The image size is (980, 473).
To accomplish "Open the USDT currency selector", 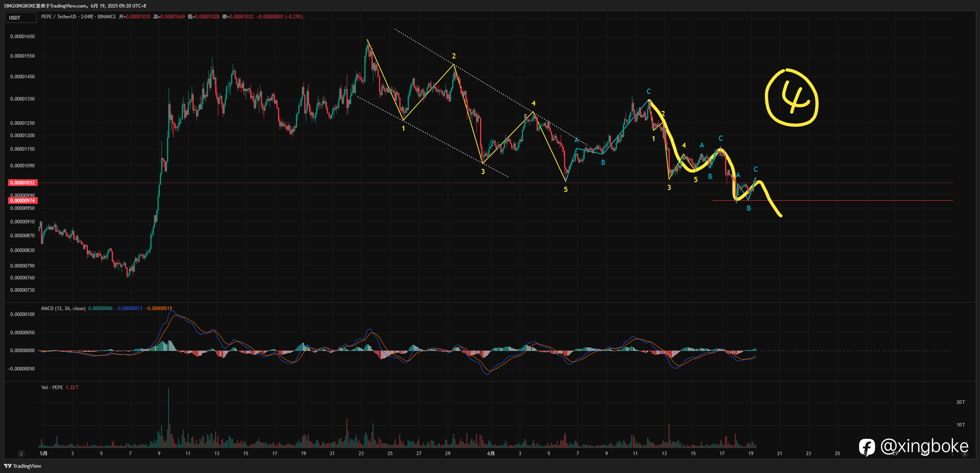I will point(21,17).
